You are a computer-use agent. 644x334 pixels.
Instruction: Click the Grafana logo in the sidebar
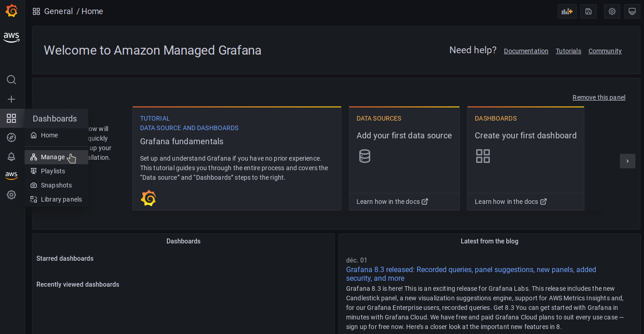pos(11,11)
